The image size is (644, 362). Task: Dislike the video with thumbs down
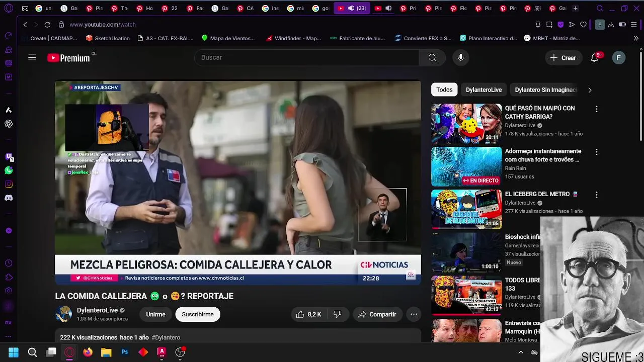[x=337, y=314]
